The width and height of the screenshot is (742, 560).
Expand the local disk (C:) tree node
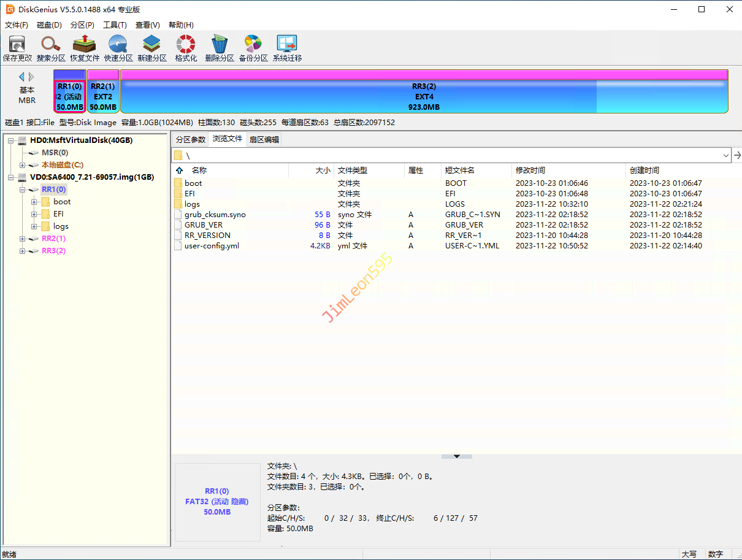click(x=23, y=165)
